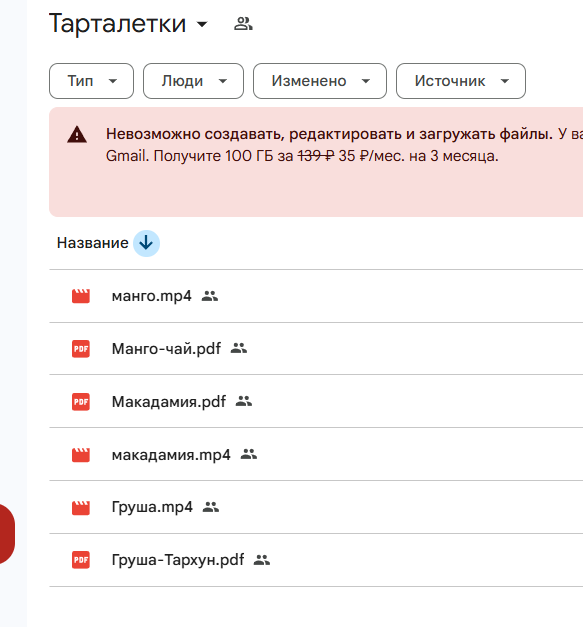583x627 pixels.
Task: Click the PDF icon of Макадамия.pdf
Action: [x=81, y=401]
